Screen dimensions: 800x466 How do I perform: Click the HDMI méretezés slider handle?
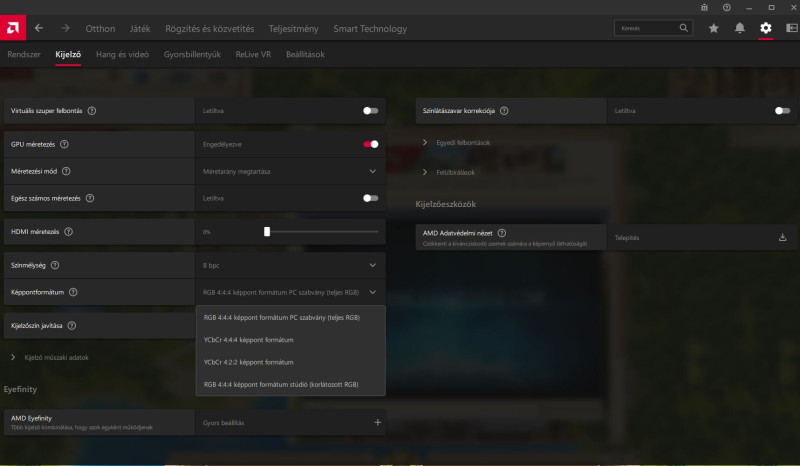pos(267,232)
